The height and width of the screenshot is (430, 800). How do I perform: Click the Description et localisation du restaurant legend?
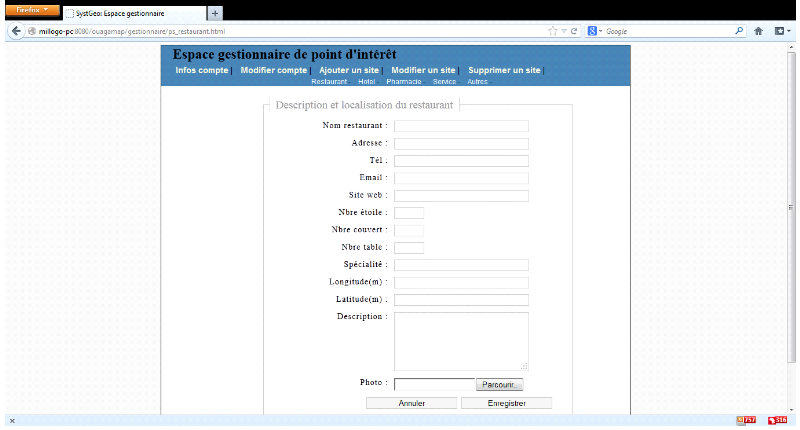point(364,105)
